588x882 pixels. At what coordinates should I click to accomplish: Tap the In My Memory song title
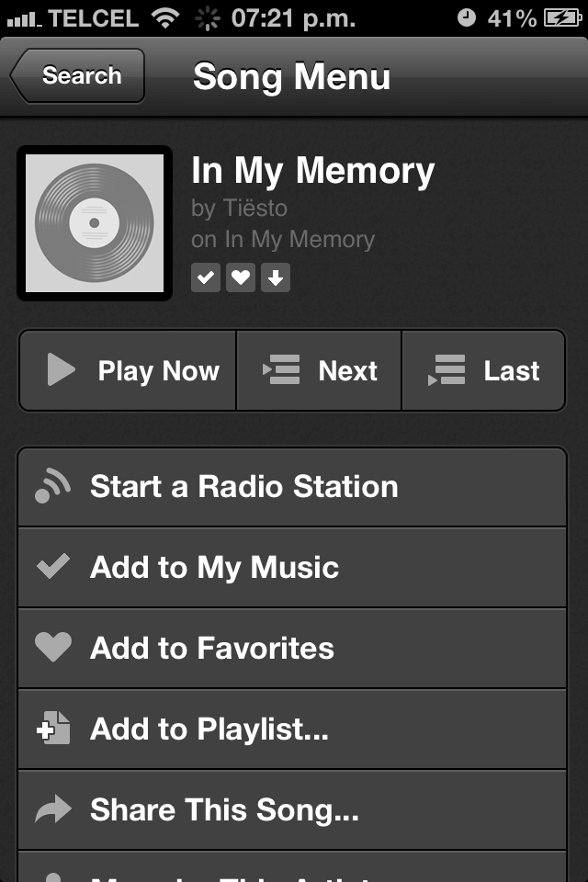(312, 171)
